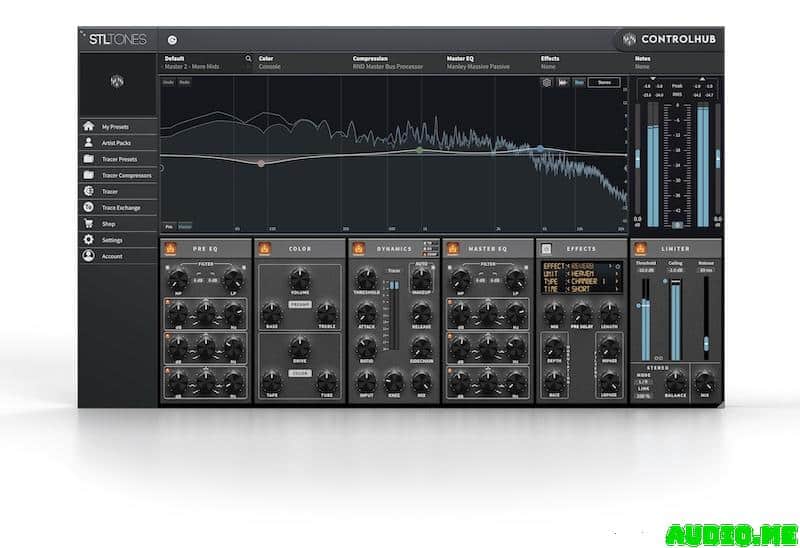The width and height of the screenshot is (800, 548).
Task: Toggle Master EQ first band enable button
Action: click(x=449, y=302)
